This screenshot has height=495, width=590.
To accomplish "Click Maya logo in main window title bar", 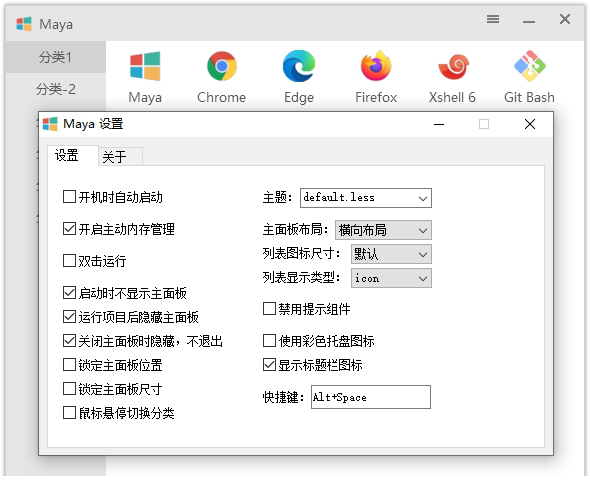I will pos(24,24).
